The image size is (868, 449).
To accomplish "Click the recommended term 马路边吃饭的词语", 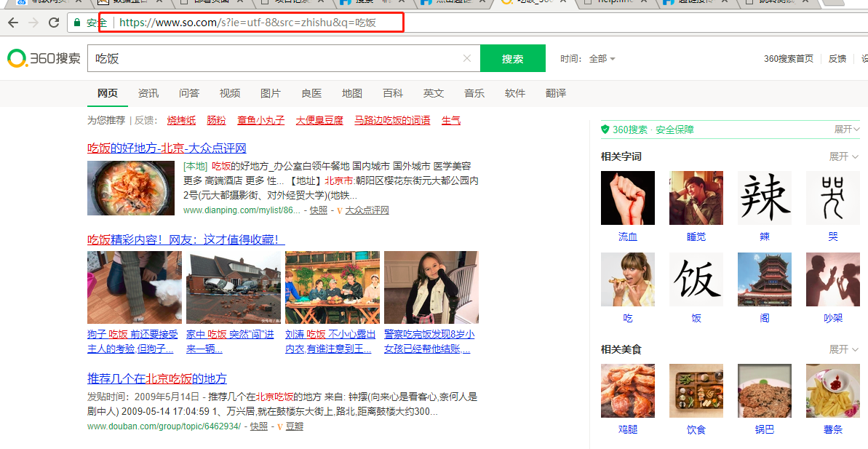I will click(392, 120).
